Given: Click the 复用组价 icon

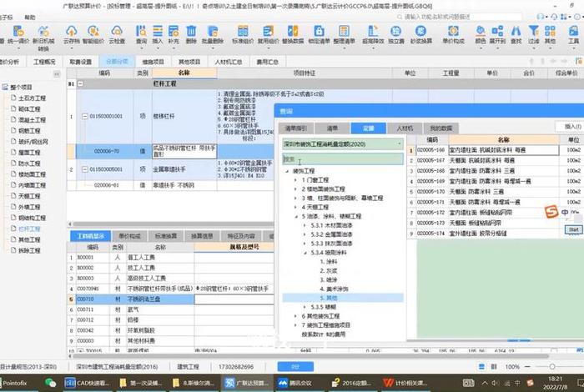Looking at the screenshot, I should click(268, 35).
